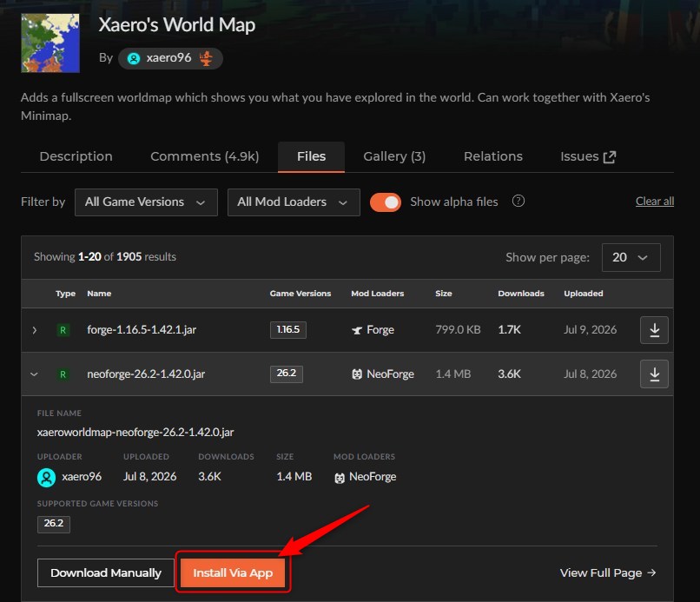Open the All Game Versions dropdown

tap(146, 202)
